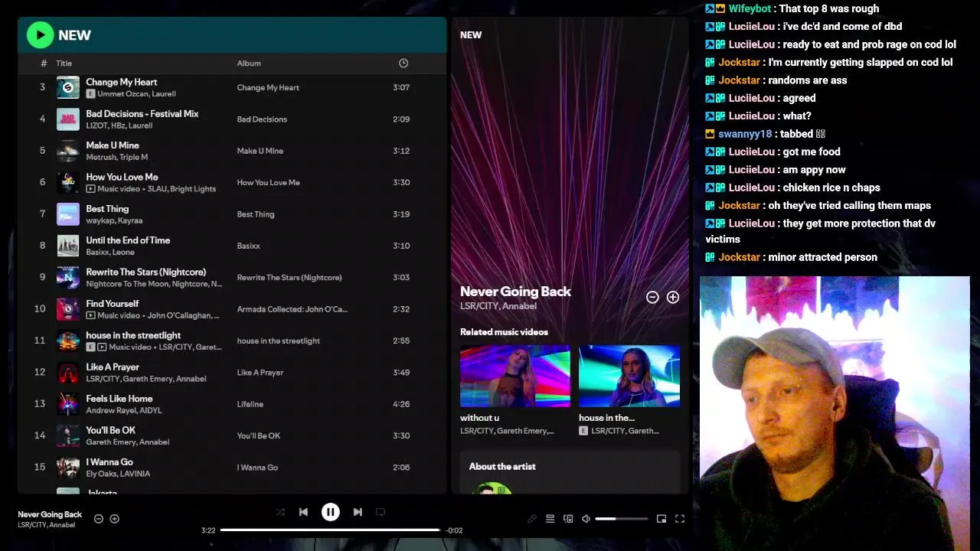Open the play queue icon

(x=550, y=519)
